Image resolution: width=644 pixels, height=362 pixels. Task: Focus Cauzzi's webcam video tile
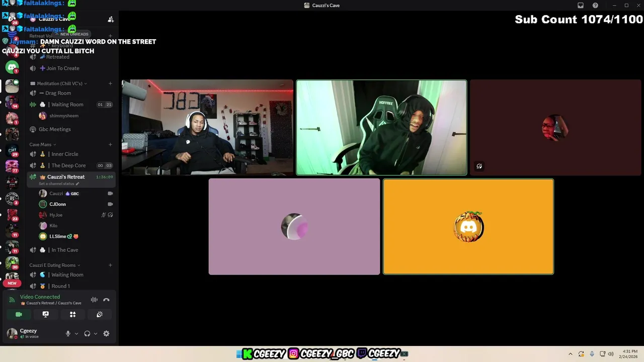click(207, 128)
